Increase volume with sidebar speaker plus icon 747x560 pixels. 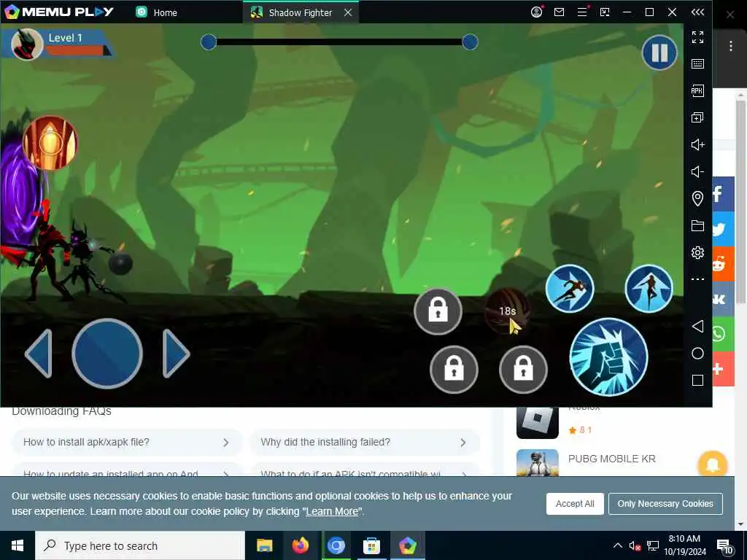pos(697,144)
